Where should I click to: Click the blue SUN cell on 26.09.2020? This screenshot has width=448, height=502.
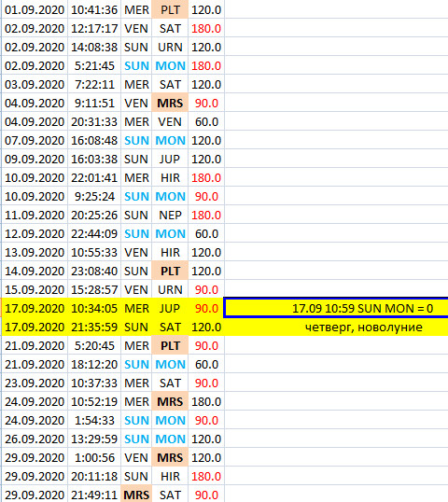coord(136,439)
